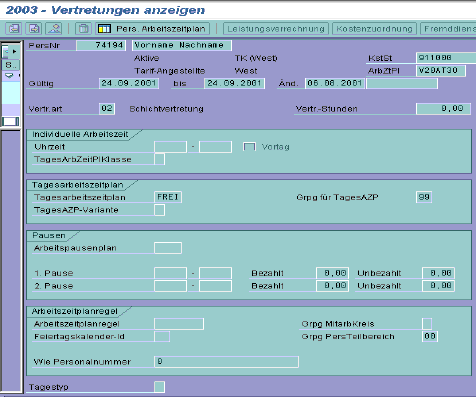Viewport: 476px width, 397px height.
Task: Open the overview icon in toolbar
Action: (x=54, y=29)
